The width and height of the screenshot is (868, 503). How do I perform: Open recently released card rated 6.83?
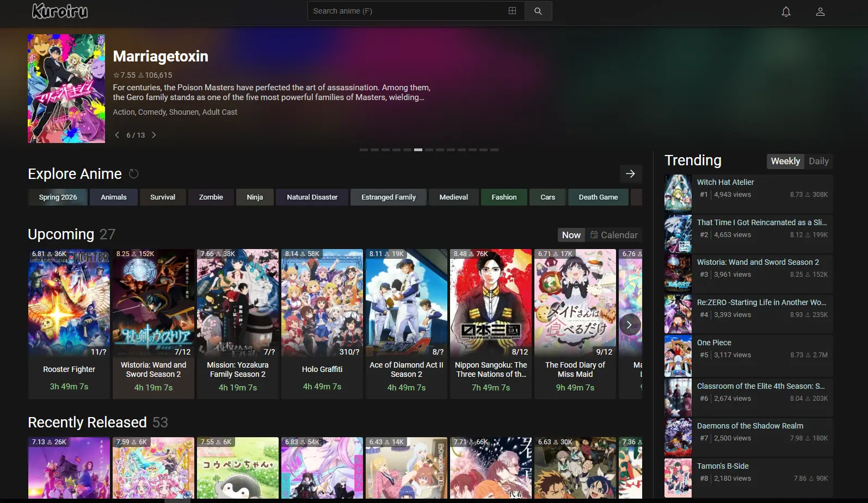tap(322, 468)
